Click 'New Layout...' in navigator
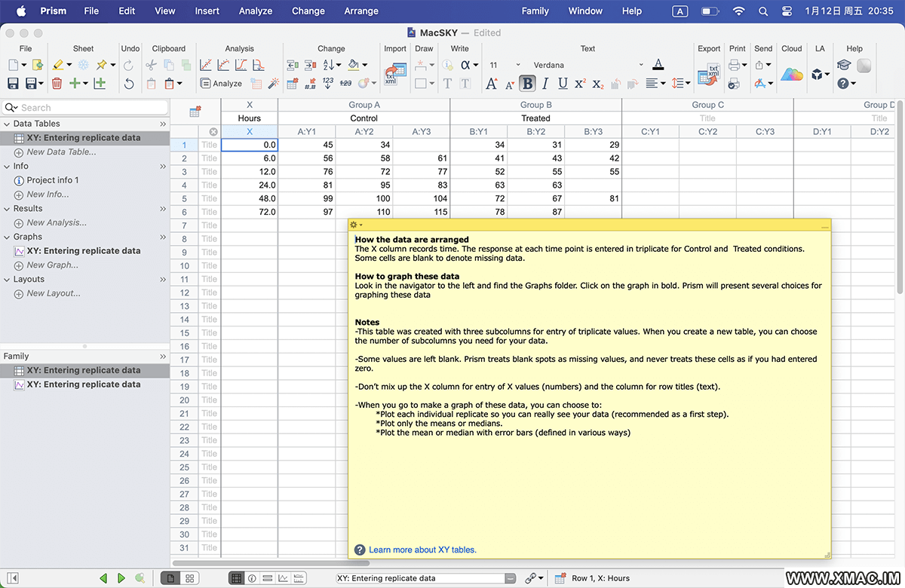 [54, 294]
